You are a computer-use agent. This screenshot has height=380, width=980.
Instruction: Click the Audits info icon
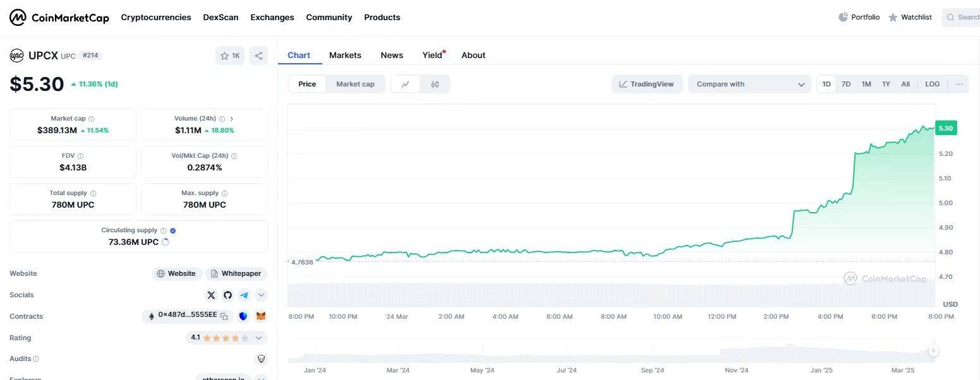click(35, 359)
